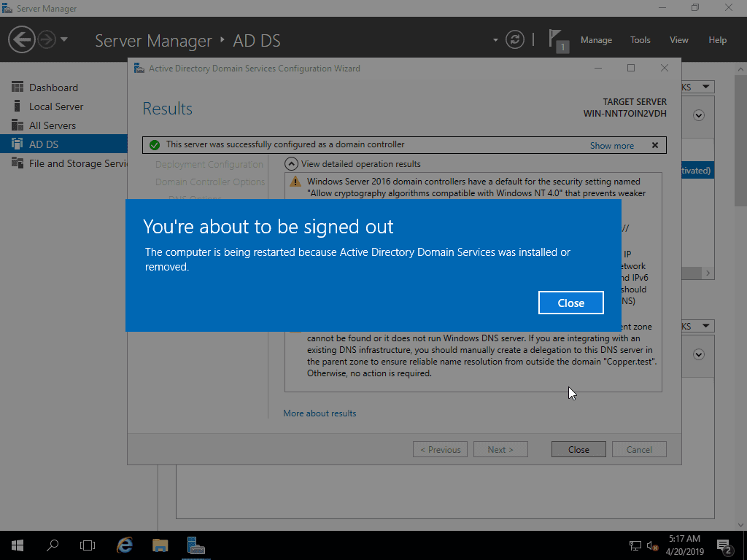Click the Domain Controller Options wizard step

(x=210, y=182)
